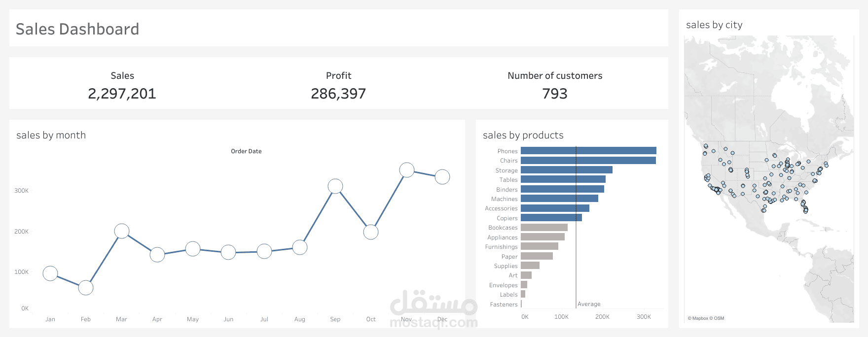
Task: Click the Order Date chart header
Action: [x=246, y=151]
